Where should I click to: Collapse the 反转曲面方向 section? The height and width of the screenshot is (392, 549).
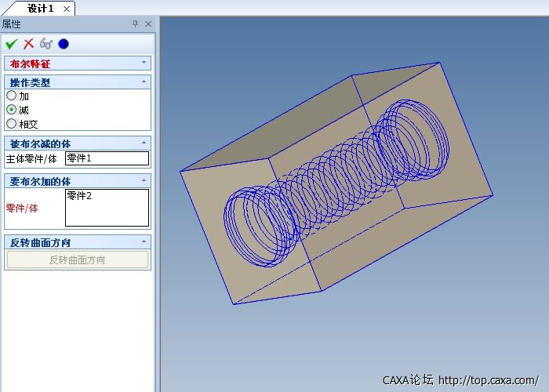click(x=144, y=241)
